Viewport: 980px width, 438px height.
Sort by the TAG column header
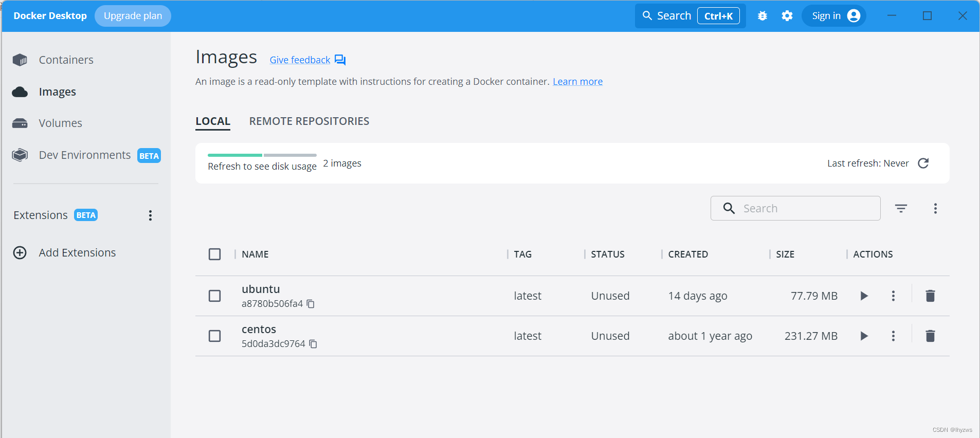tap(523, 254)
